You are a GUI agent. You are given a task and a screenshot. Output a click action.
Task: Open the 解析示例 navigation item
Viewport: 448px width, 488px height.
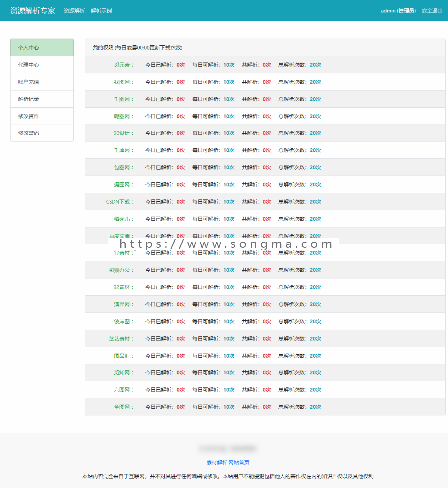(x=101, y=11)
